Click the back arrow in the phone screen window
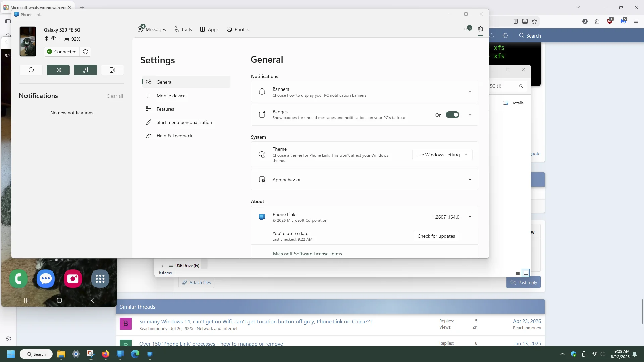The image size is (644, 362). 7,42
